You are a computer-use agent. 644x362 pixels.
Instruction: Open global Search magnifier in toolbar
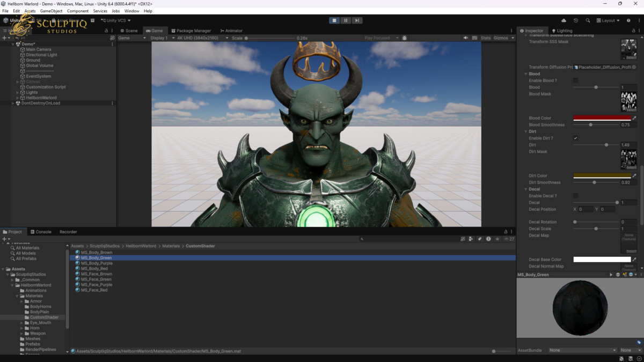pos(588,20)
